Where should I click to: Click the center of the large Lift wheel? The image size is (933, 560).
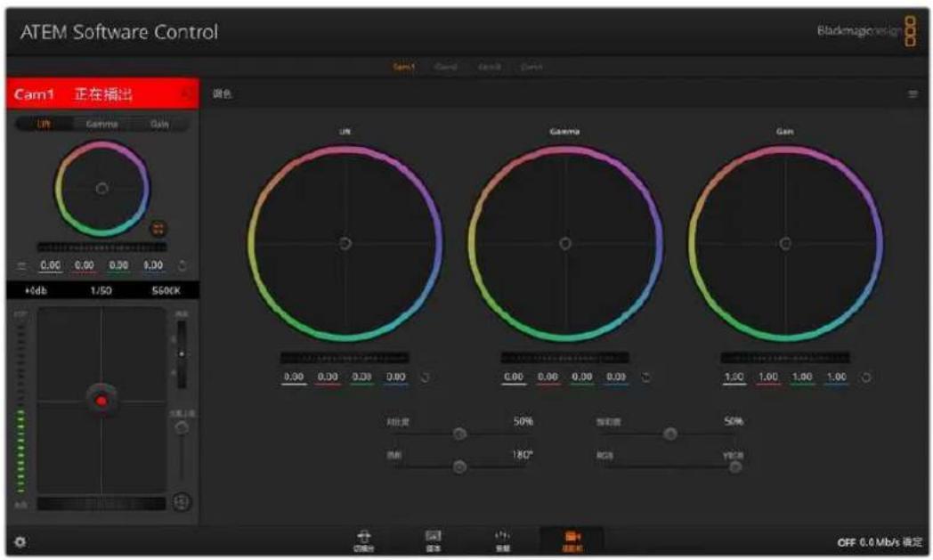click(345, 243)
